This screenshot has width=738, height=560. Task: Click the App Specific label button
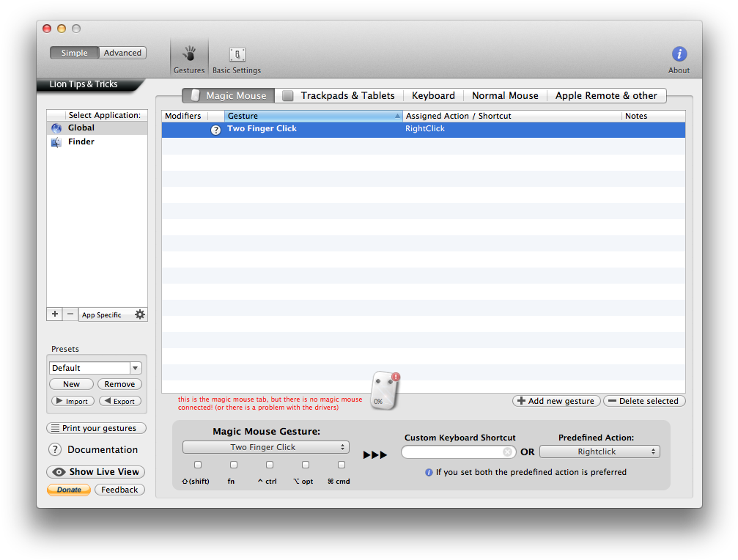point(102,315)
